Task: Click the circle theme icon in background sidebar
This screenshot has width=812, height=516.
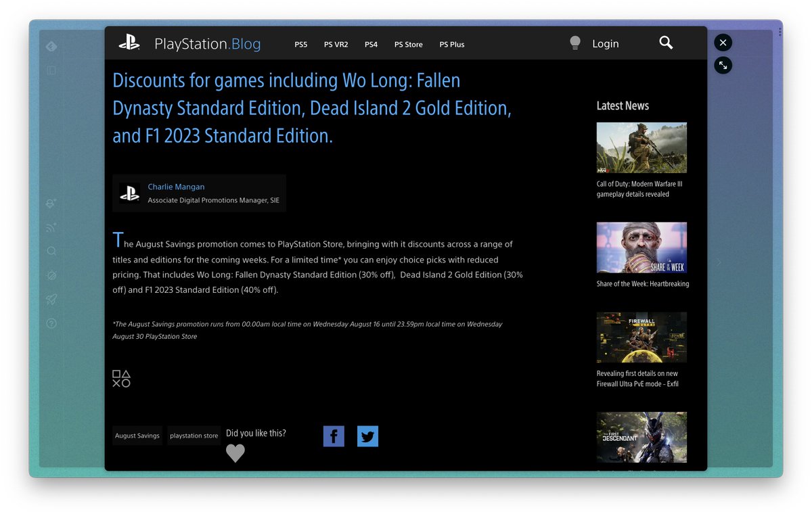Action: click(x=51, y=275)
